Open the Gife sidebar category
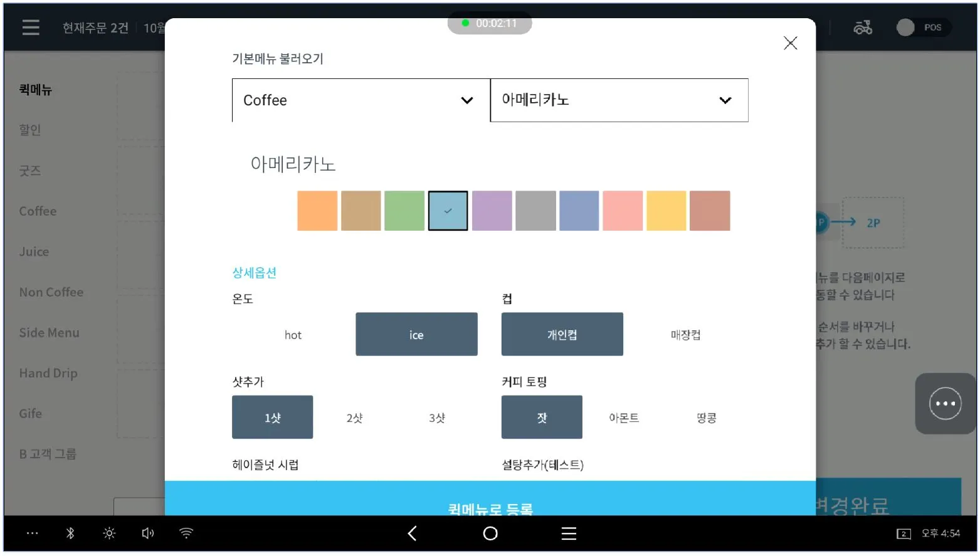 (30, 414)
